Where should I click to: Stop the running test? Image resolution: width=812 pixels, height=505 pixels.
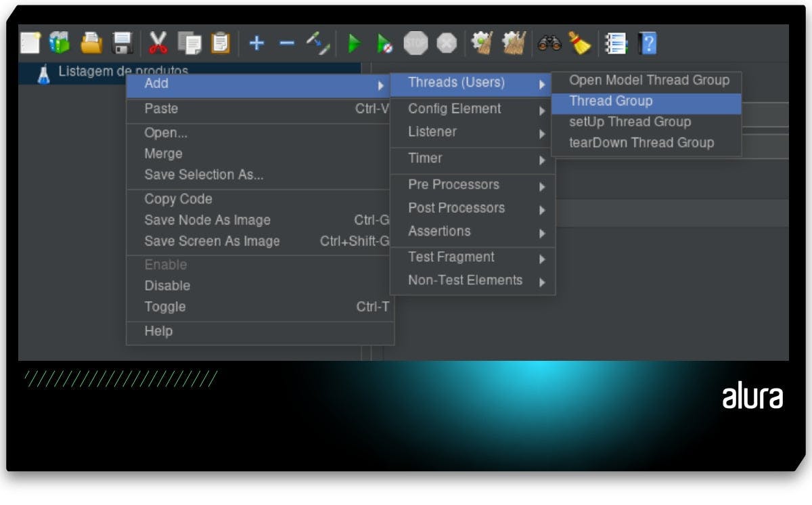tap(415, 43)
